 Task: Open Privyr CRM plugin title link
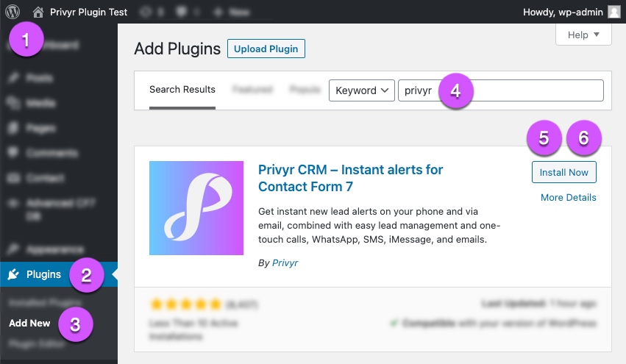tap(351, 178)
